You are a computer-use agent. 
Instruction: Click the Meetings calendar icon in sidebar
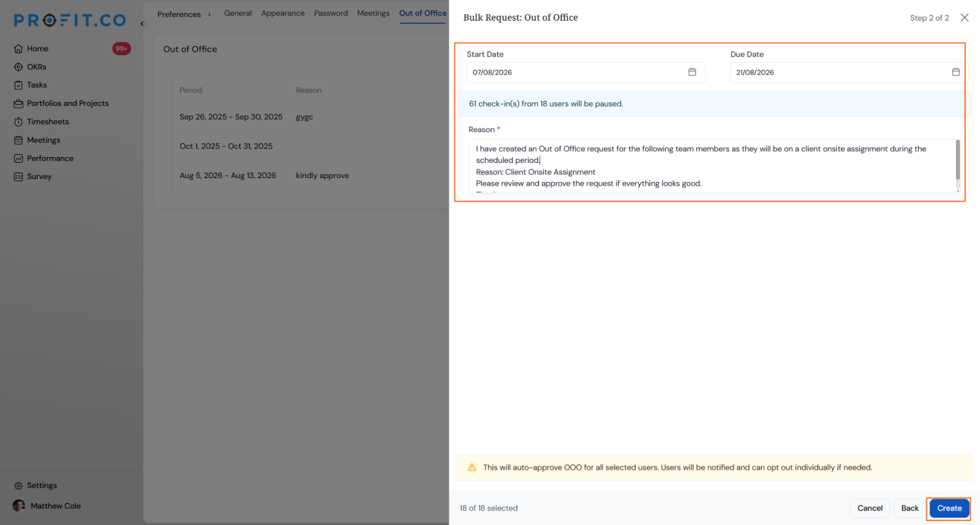pyautogui.click(x=18, y=140)
